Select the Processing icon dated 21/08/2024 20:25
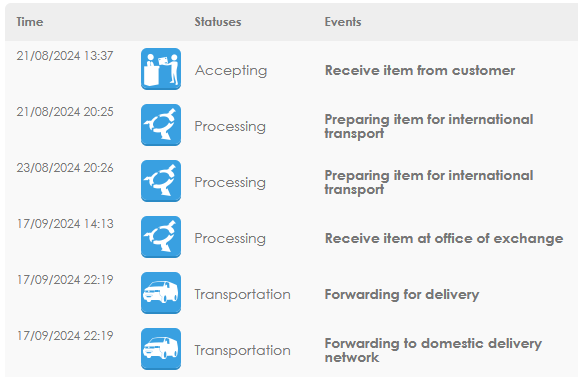 pos(161,125)
